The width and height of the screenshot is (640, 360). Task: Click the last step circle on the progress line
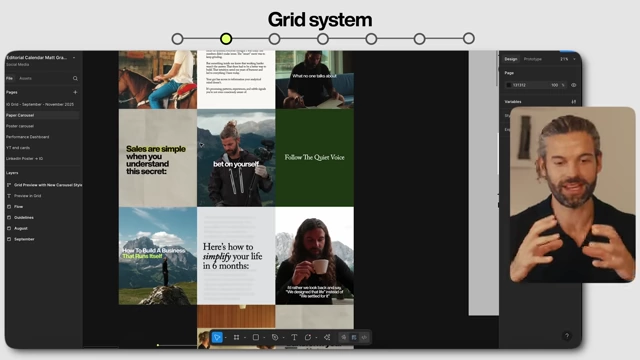point(469,38)
